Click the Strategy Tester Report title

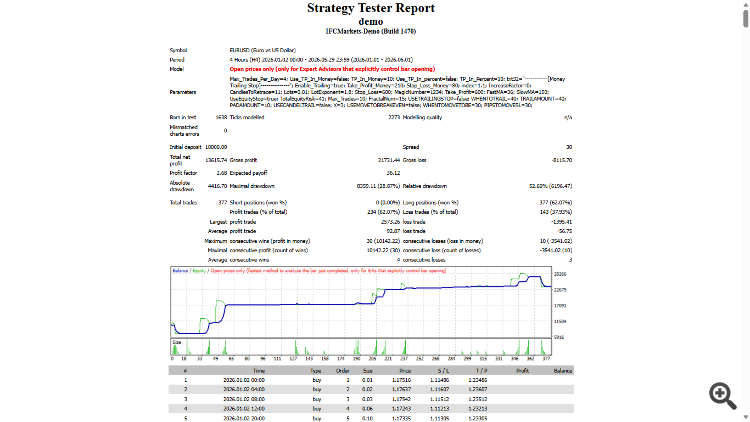click(371, 8)
